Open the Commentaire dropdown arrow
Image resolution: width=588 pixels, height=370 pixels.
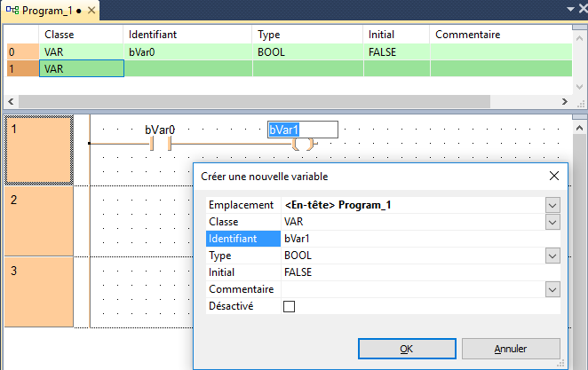tap(552, 289)
